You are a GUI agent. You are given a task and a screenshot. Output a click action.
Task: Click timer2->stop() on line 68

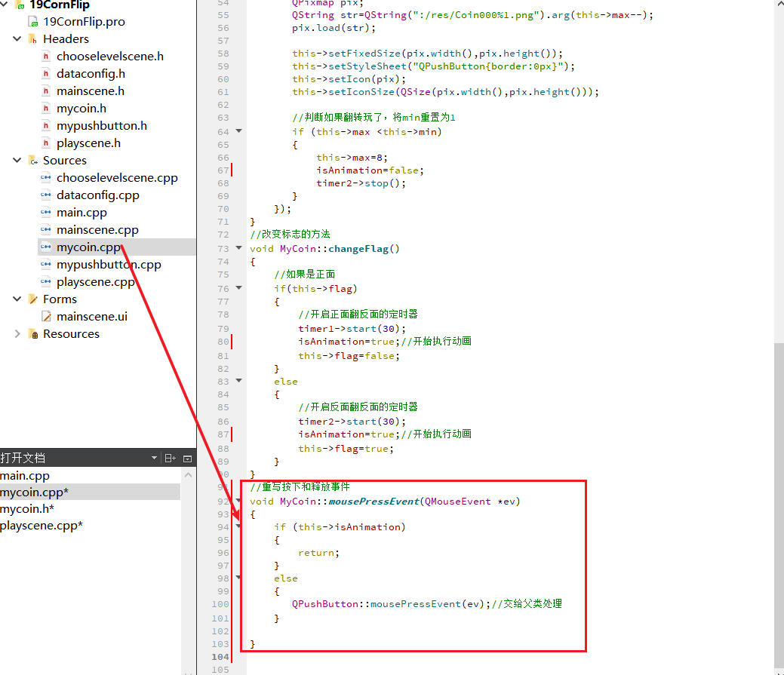click(361, 183)
